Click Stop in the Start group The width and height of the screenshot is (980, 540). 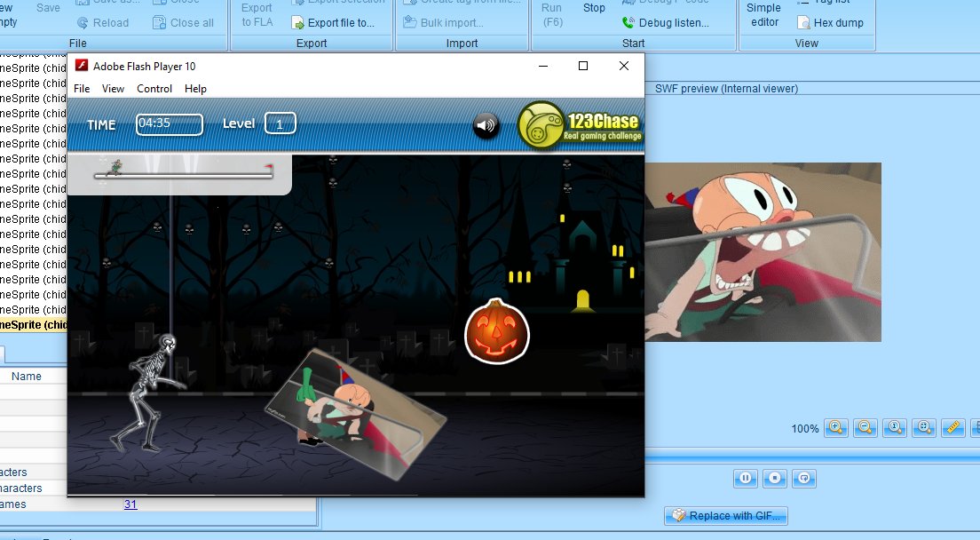594,8
